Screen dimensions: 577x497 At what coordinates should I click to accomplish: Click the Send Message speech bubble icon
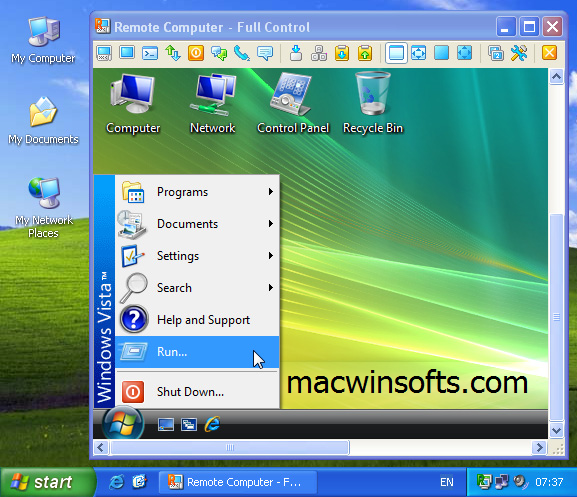pos(265,53)
